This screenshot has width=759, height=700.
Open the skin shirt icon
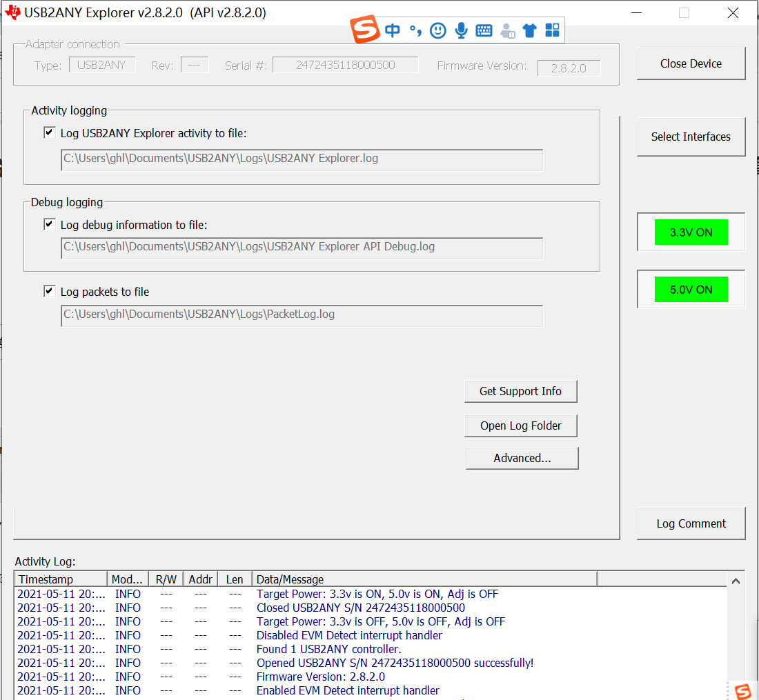pos(529,30)
